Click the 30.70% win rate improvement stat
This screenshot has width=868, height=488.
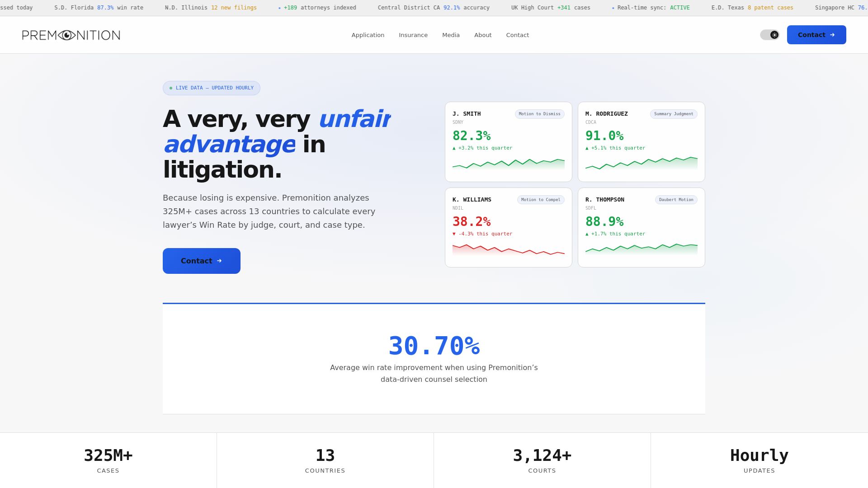[x=434, y=346]
